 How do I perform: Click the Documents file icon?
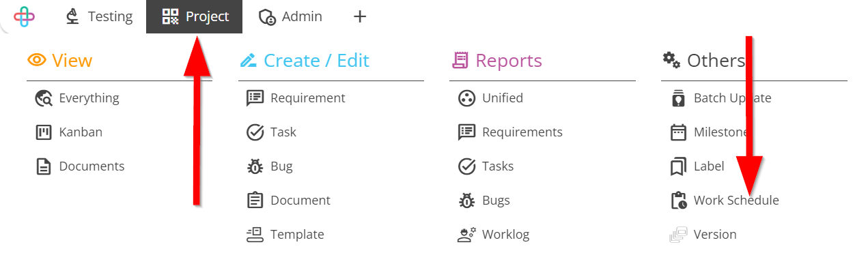point(44,166)
